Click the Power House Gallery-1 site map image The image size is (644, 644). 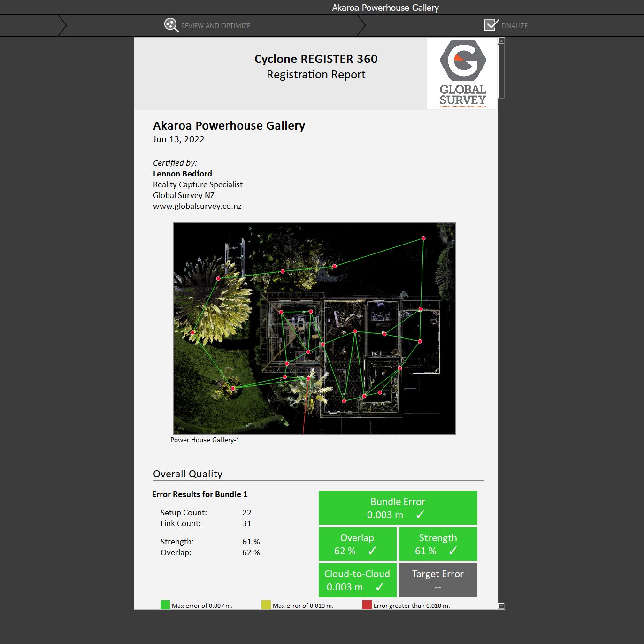coord(314,328)
